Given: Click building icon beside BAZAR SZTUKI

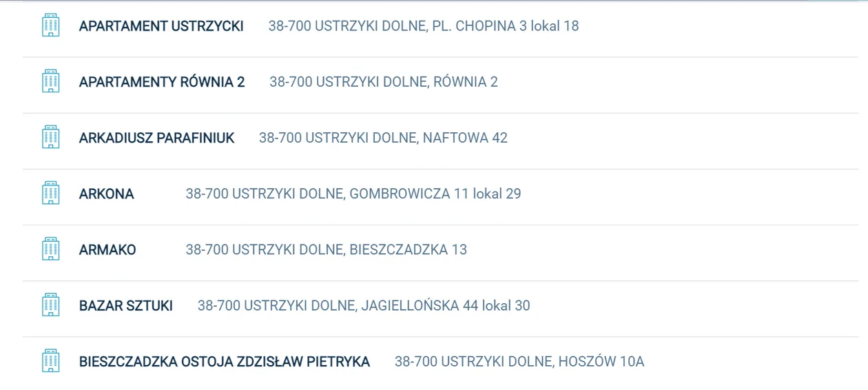Looking at the screenshot, I should coord(50,305).
